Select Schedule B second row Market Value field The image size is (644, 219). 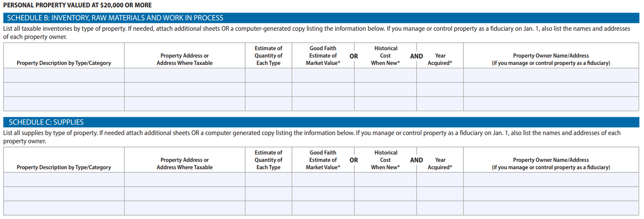[323, 90]
